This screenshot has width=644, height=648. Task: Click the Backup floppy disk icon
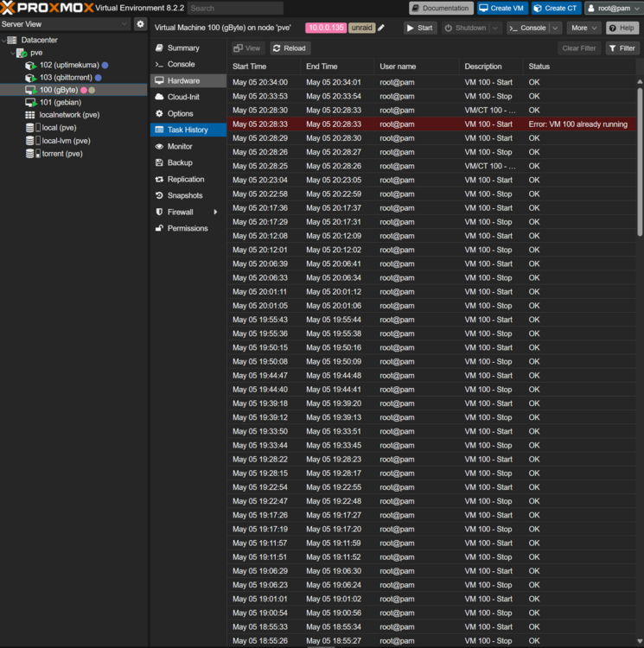pyautogui.click(x=159, y=162)
